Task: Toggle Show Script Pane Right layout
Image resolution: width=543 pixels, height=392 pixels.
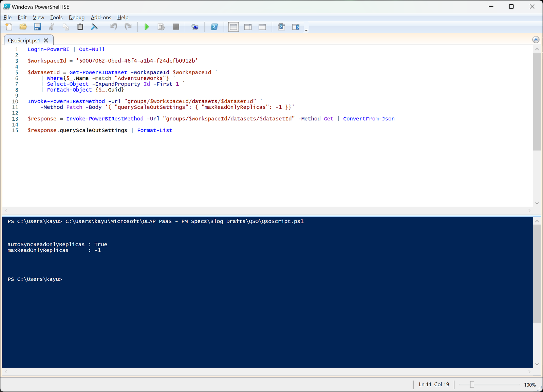Action: (x=248, y=27)
